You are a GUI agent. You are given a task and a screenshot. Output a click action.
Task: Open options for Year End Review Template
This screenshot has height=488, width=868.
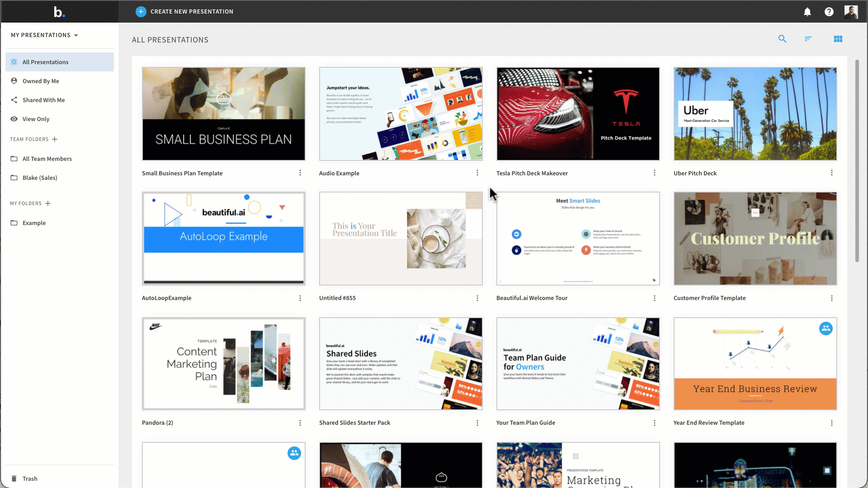click(x=832, y=423)
